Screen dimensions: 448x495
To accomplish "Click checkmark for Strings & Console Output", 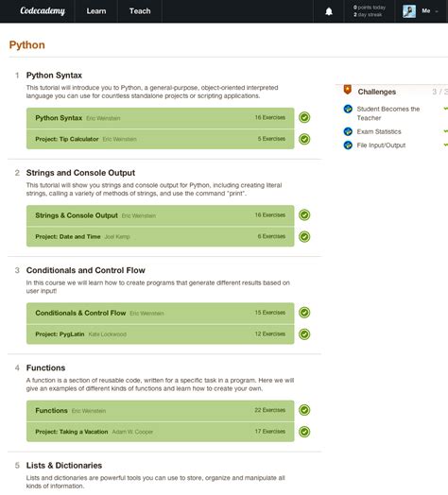I will [x=304, y=215].
